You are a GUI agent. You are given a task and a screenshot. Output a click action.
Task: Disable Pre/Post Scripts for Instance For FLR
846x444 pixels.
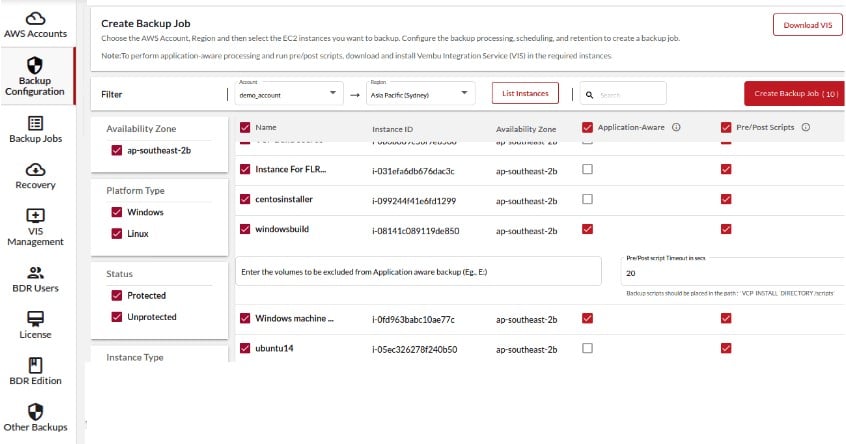[726, 169]
